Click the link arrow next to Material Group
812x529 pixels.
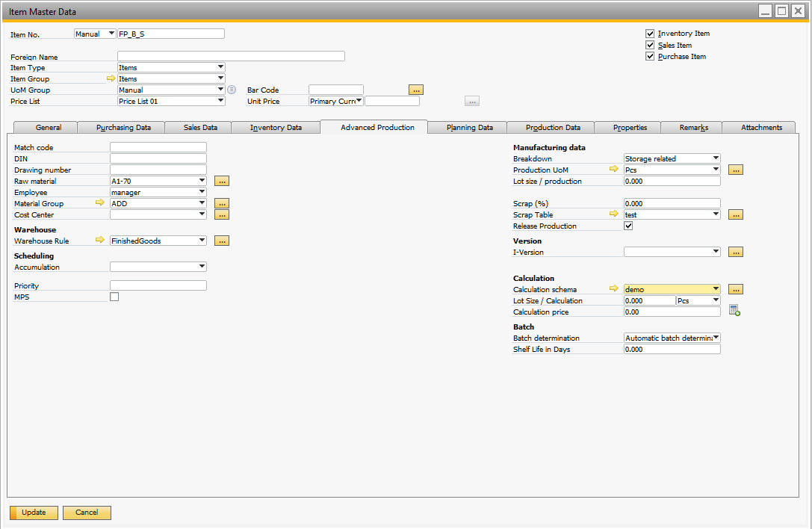pos(101,202)
